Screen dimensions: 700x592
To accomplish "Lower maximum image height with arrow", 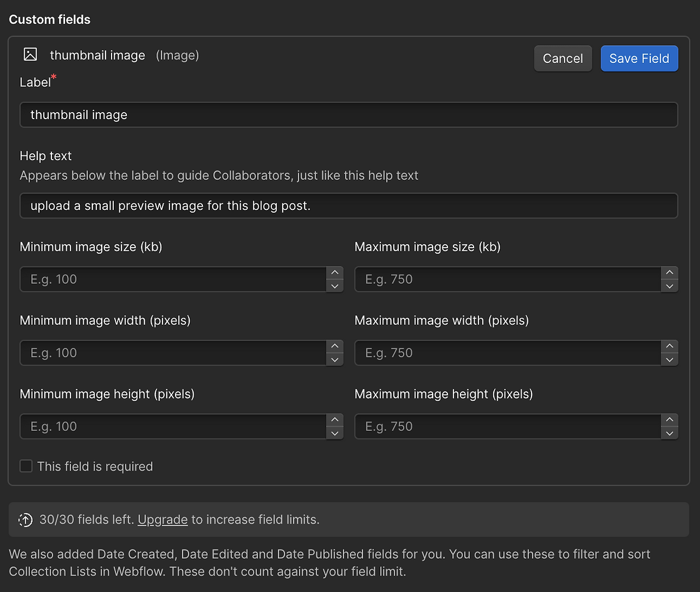I will [669, 433].
